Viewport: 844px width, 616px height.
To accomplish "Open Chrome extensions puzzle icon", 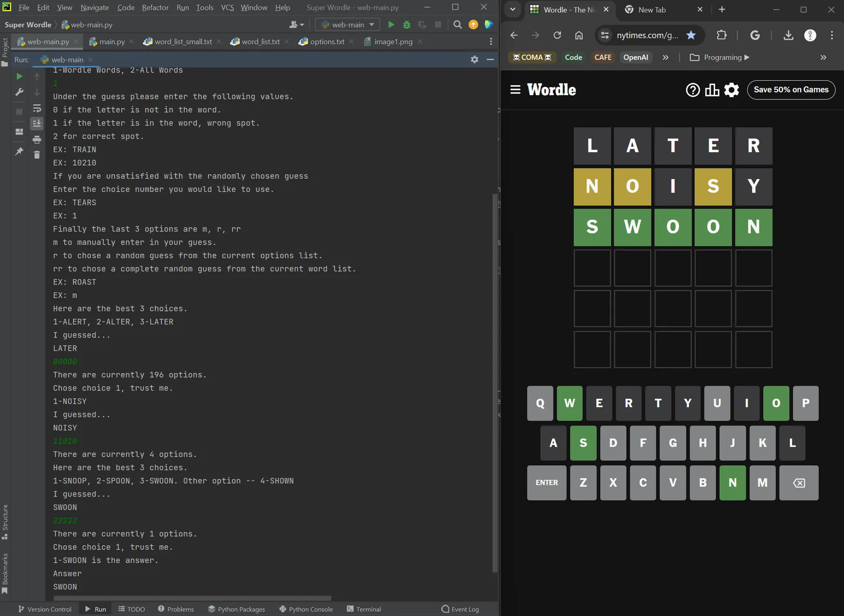I will (x=722, y=35).
